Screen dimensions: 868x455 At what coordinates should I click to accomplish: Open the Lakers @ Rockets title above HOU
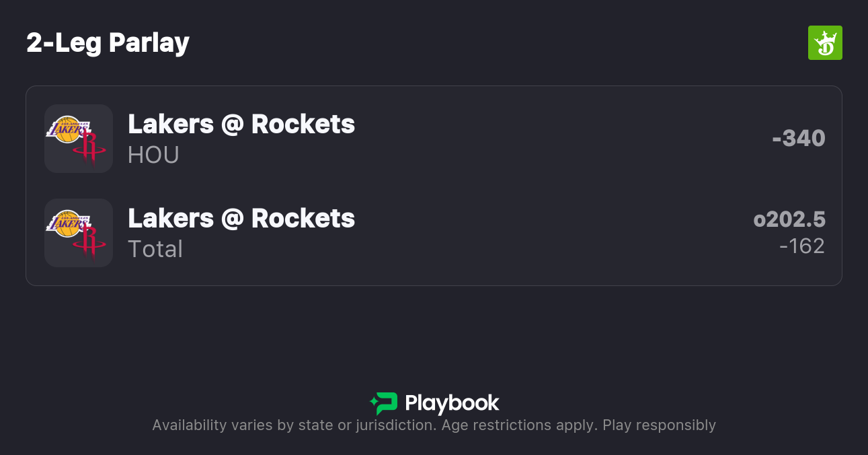pos(241,125)
